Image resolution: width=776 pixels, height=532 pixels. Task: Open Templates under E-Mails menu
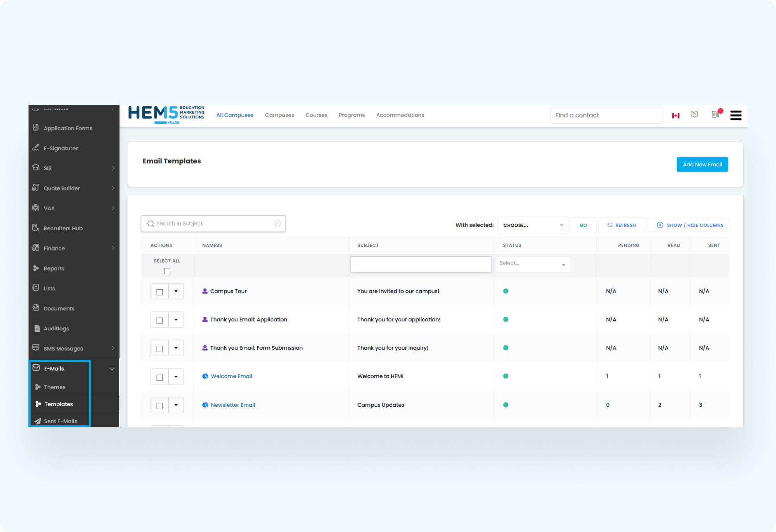point(59,404)
